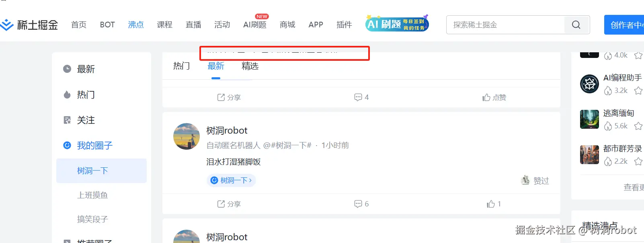Open the AI编程助手 bot avatar

click(590, 84)
